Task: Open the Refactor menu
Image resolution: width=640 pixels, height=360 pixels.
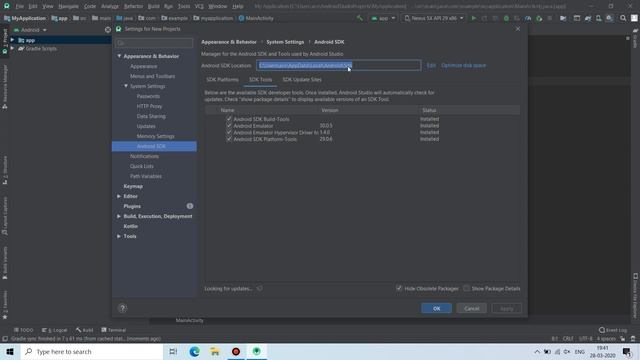Action: pyautogui.click(x=133, y=6)
